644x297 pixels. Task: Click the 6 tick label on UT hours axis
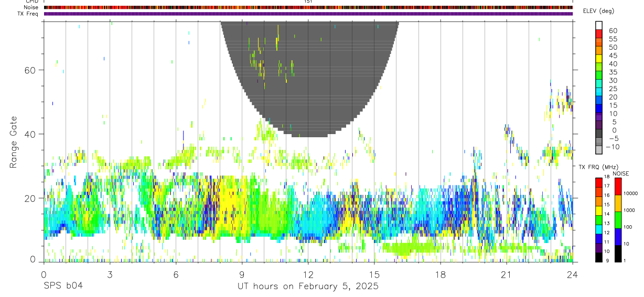pos(176,274)
